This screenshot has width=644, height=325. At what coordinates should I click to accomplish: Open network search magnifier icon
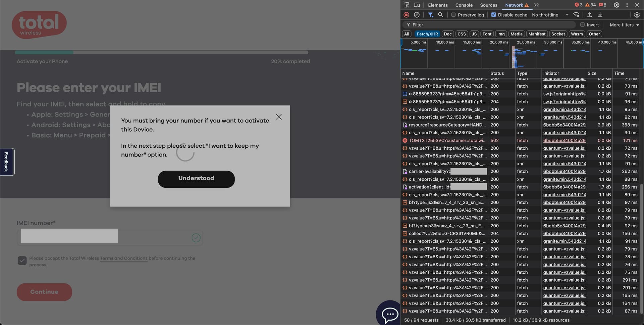(440, 15)
